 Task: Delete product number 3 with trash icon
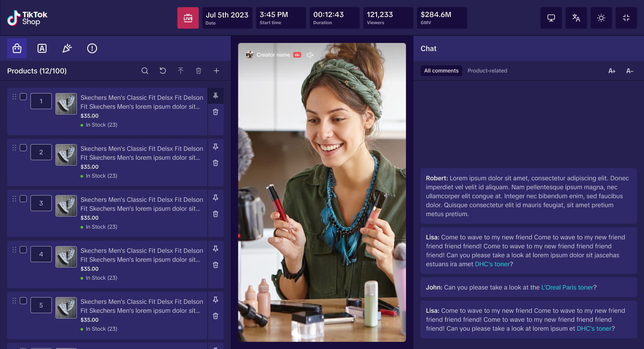click(x=216, y=214)
